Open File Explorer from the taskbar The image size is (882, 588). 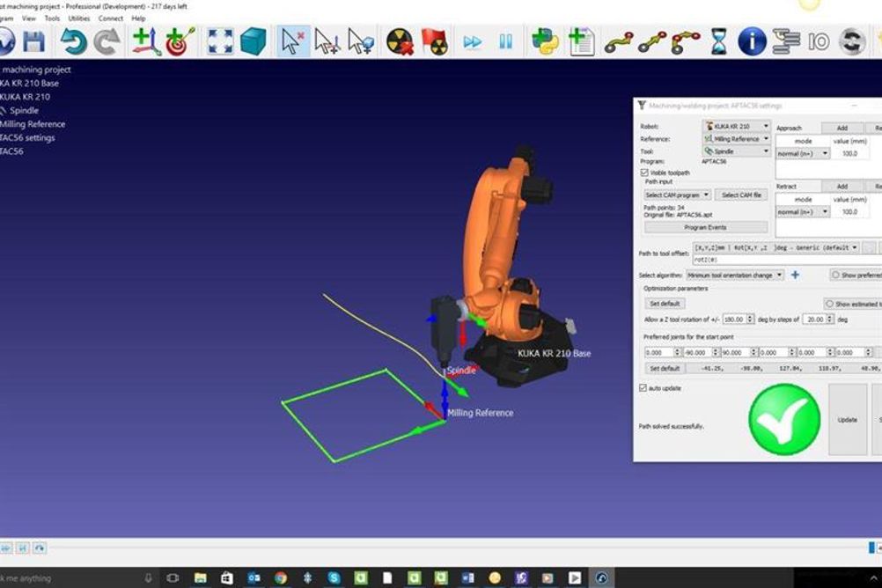(200, 577)
